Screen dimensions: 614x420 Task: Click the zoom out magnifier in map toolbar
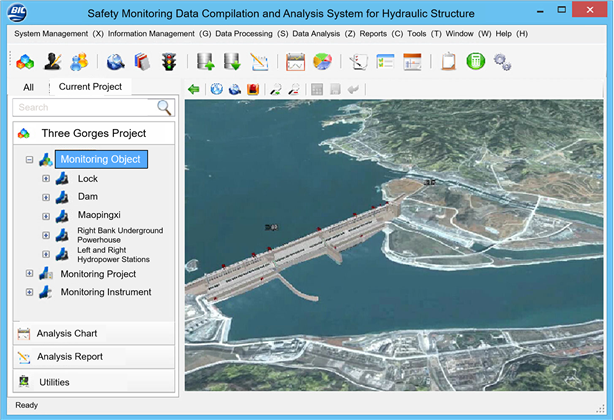(294, 89)
